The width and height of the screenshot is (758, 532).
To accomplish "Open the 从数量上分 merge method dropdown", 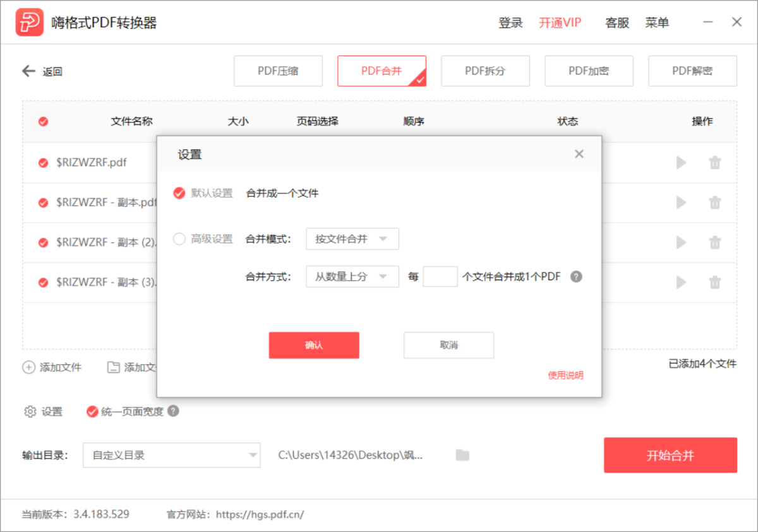I will tap(352, 276).
